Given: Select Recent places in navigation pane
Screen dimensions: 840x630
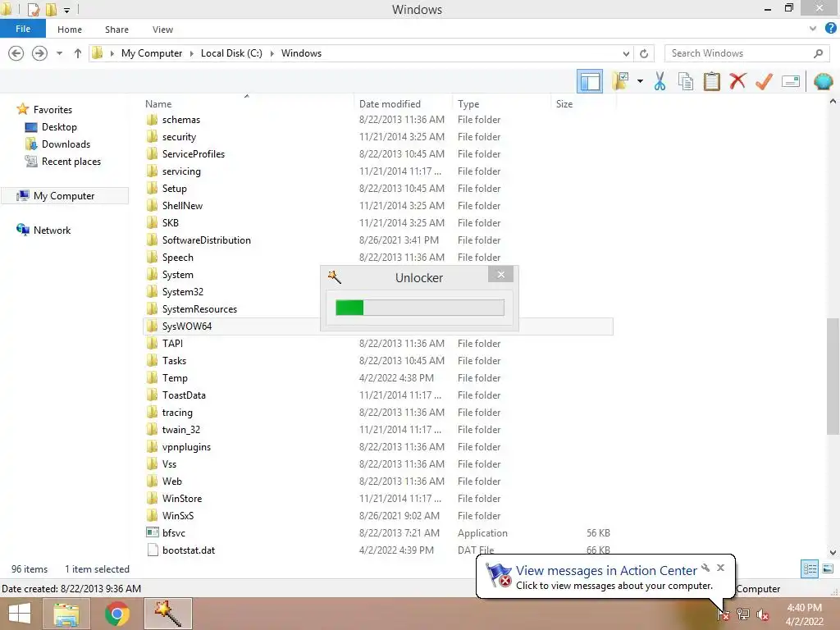Looking at the screenshot, I should click(x=71, y=162).
